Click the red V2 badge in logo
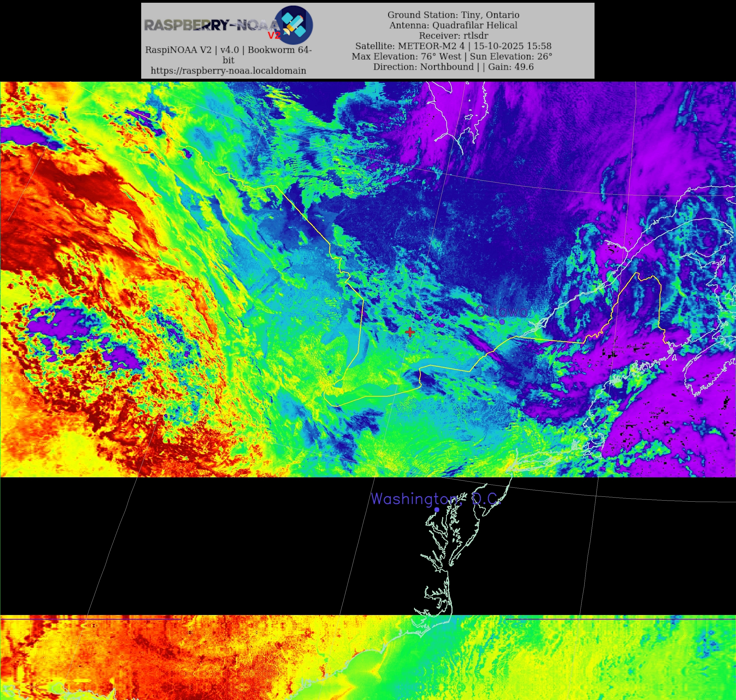Image resolution: width=736 pixels, height=700 pixels. 274,36
